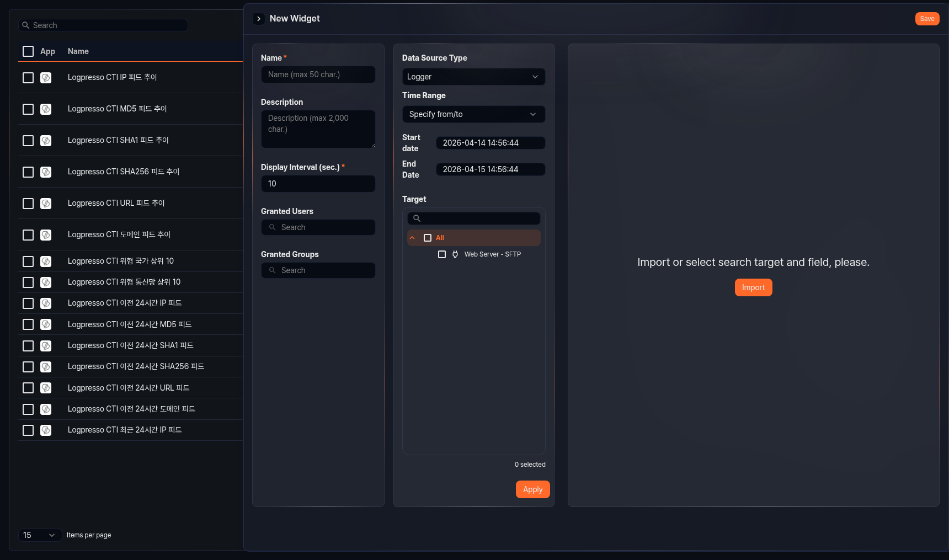Check the All checkbox in the Target tree
Image resolution: width=949 pixels, height=560 pixels.
pos(428,237)
